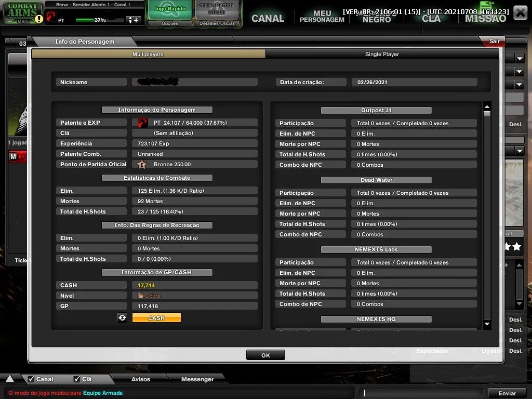Click the red patente emblem next to PT
Image resolution: width=532 pixels, height=399 pixels.
[x=142, y=123]
